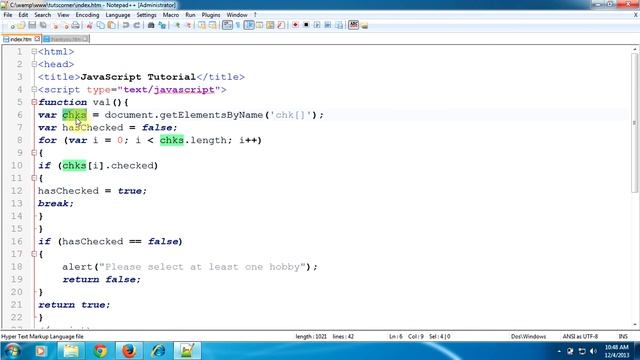Zoom in using the toolbar icon
The height and width of the screenshot is (360, 640).
coord(177,25)
